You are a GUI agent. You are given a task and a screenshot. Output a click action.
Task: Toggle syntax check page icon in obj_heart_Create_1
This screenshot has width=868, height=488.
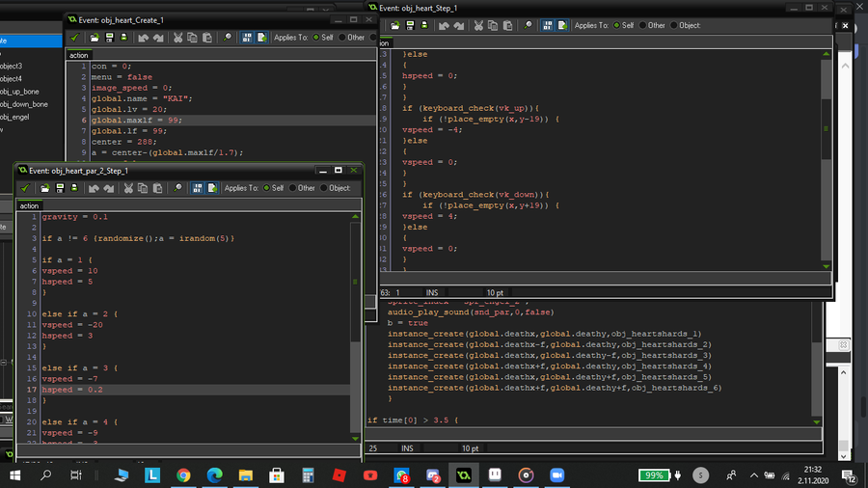261,38
